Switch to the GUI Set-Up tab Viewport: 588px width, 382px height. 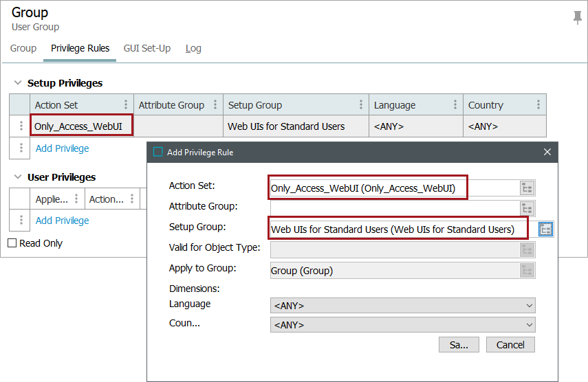146,49
